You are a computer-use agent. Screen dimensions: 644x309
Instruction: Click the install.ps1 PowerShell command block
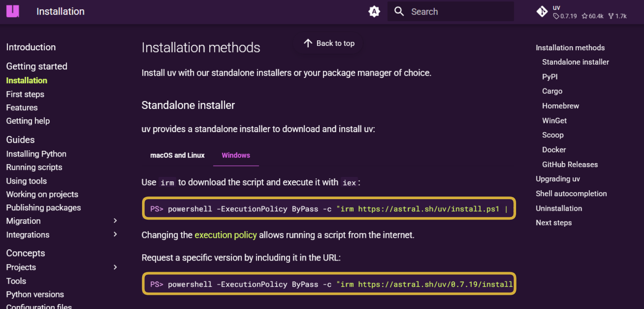[x=329, y=209]
